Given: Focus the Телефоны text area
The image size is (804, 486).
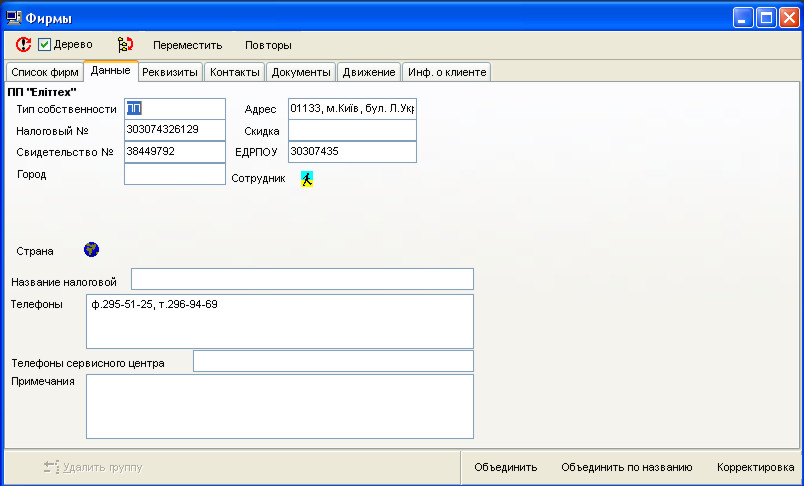Looking at the screenshot, I should [x=279, y=320].
